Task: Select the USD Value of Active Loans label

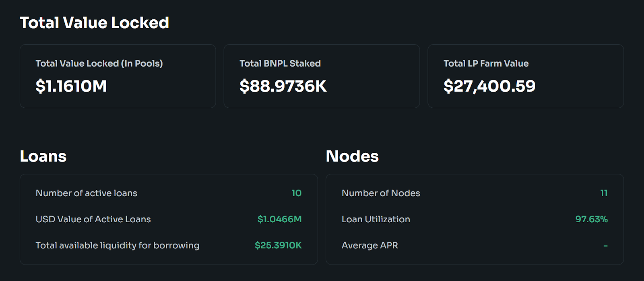Action: tap(93, 219)
